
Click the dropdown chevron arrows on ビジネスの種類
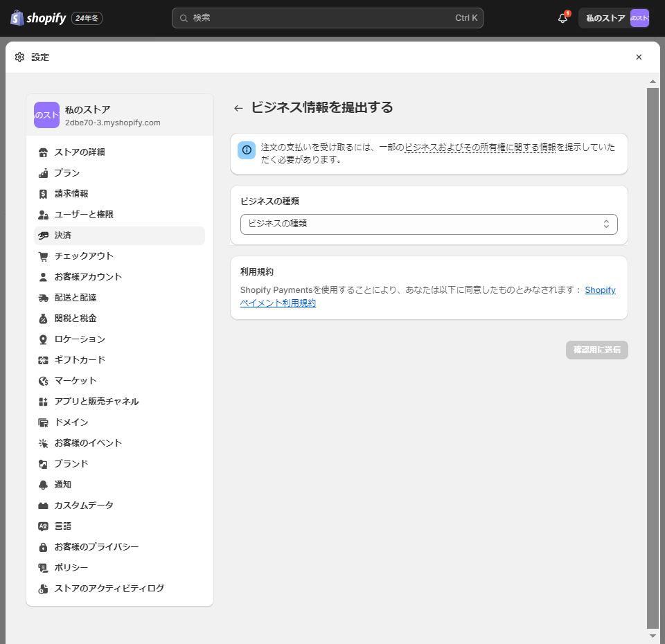click(606, 224)
